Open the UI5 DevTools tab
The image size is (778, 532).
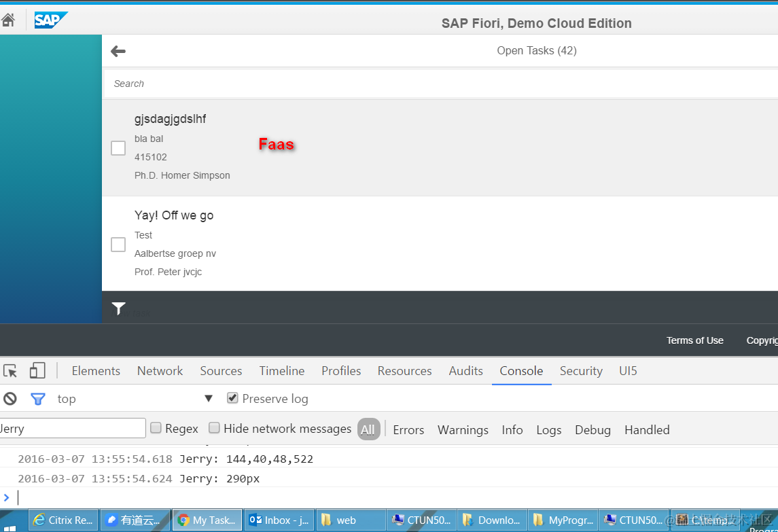point(628,371)
